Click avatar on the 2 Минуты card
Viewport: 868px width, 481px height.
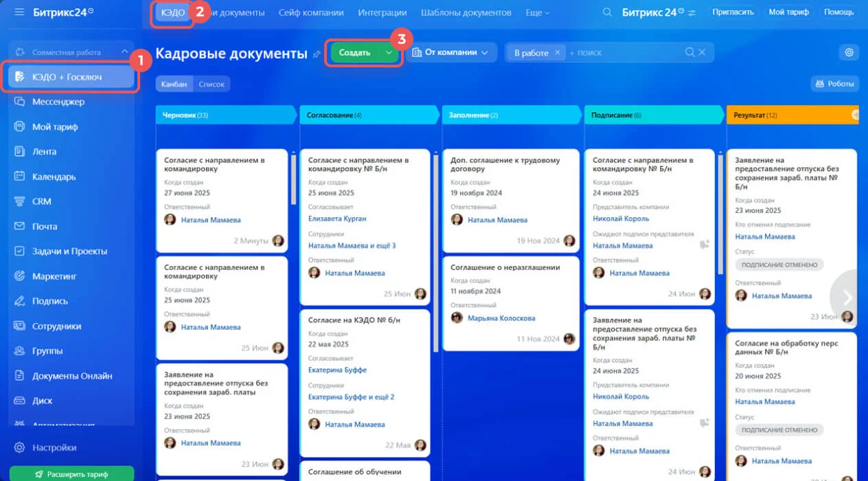278,240
